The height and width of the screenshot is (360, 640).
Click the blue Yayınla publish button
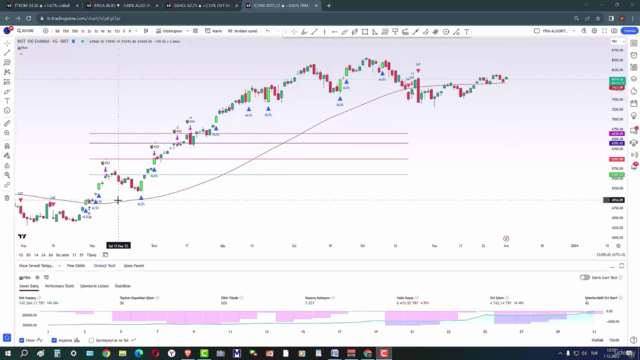pyautogui.click(x=629, y=31)
